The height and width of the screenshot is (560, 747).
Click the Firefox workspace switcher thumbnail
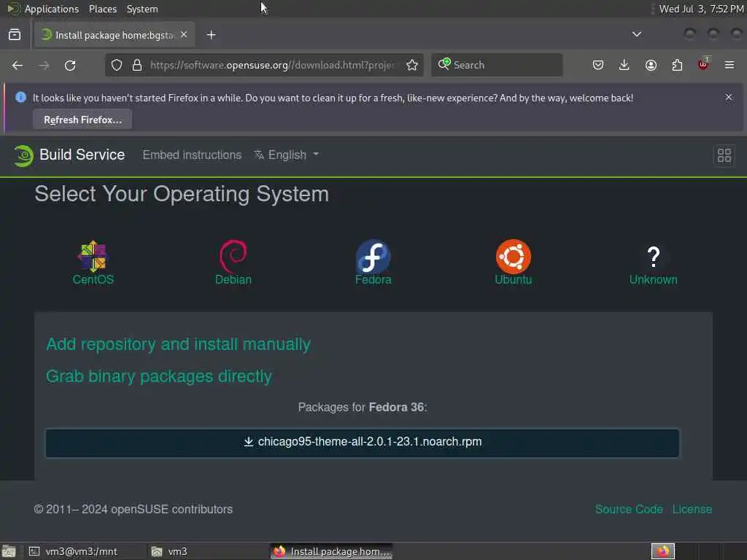click(x=662, y=551)
